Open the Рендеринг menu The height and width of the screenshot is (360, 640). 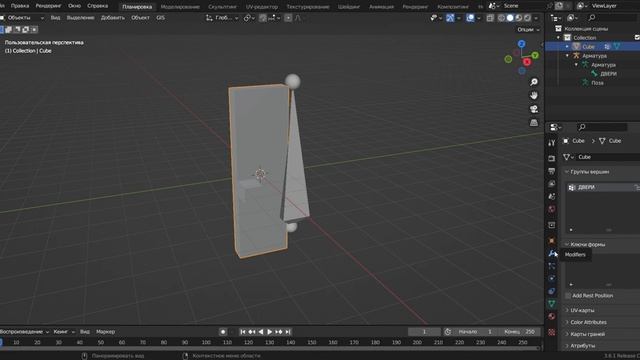(x=48, y=6)
